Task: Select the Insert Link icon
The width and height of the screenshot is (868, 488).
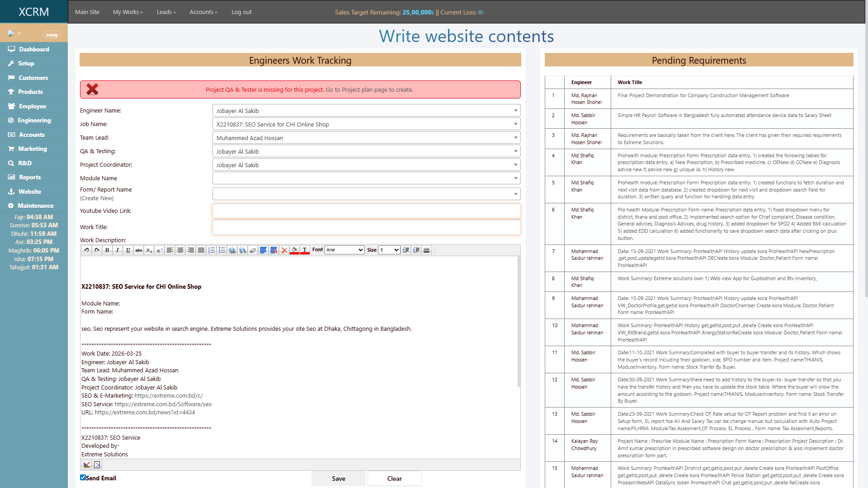Action: point(232,250)
